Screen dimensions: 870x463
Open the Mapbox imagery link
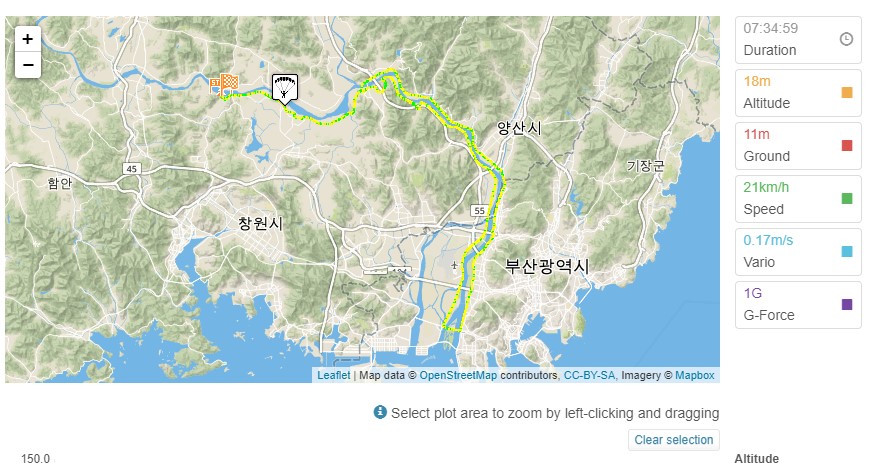(x=695, y=375)
